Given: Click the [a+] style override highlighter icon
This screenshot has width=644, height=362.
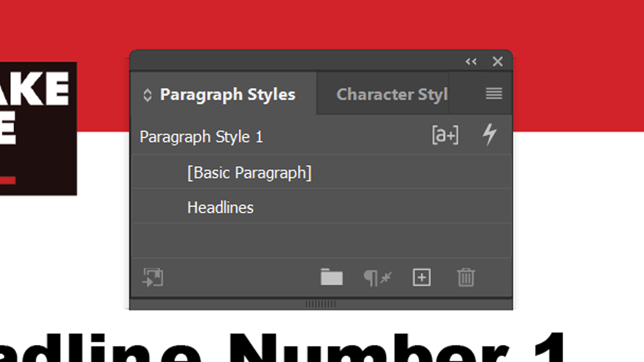Looking at the screenshot, I should point(445,135).
